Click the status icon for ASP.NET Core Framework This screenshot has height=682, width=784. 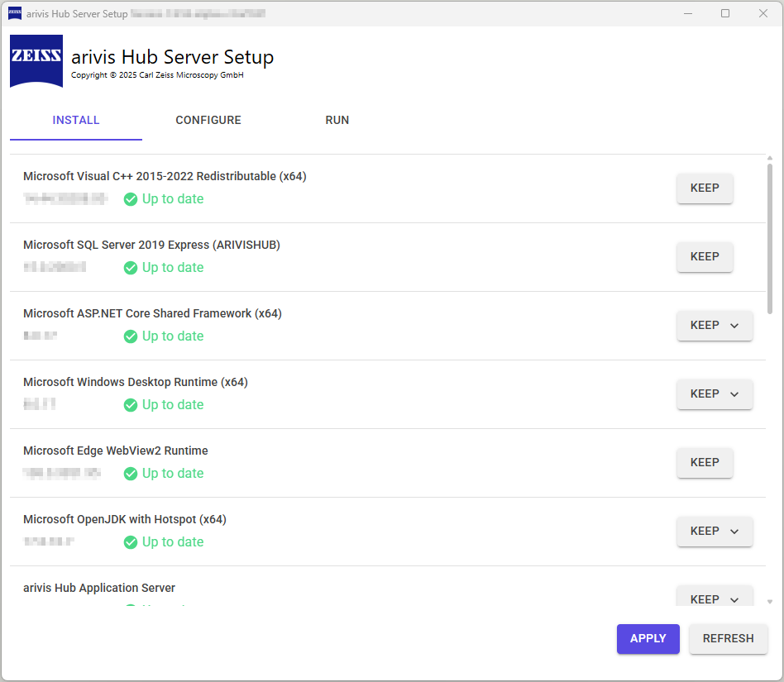(x=131, y=336)
